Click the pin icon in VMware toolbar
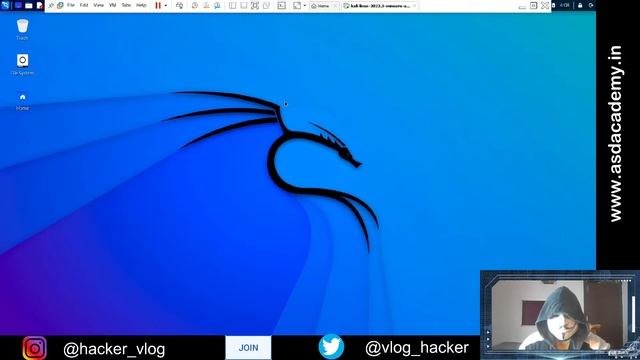Viewport: 640px width, 360px height. pyautogui.click(x=51, y=5)
